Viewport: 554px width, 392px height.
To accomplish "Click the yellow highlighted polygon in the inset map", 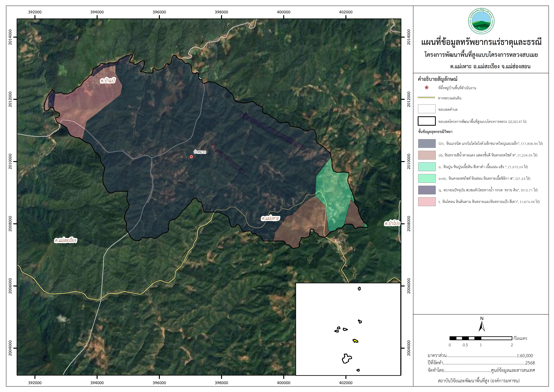I will coord(355,341).
